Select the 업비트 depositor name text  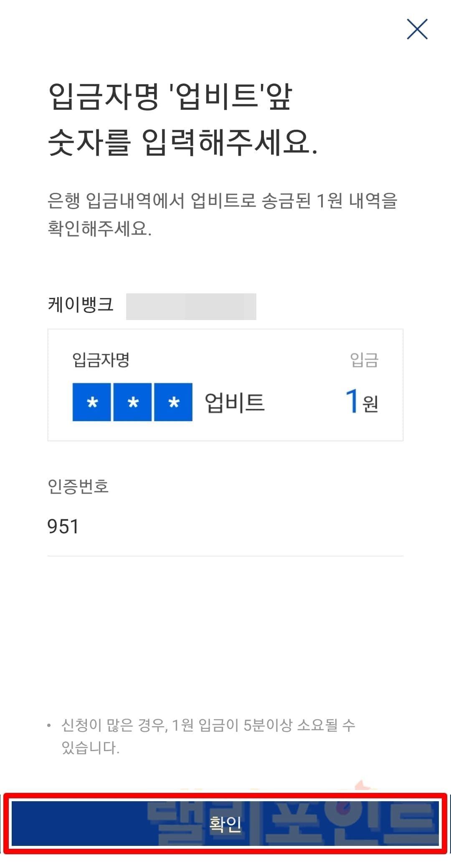tap(235, 403)
